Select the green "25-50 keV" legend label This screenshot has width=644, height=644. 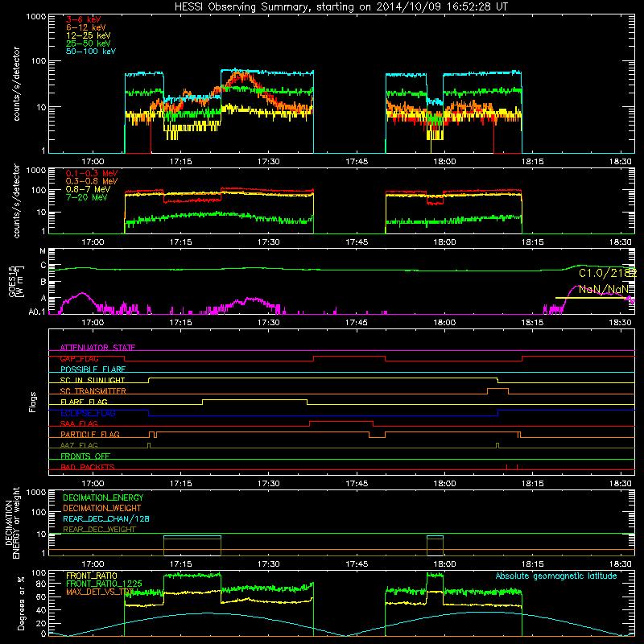tap(89, 43)
